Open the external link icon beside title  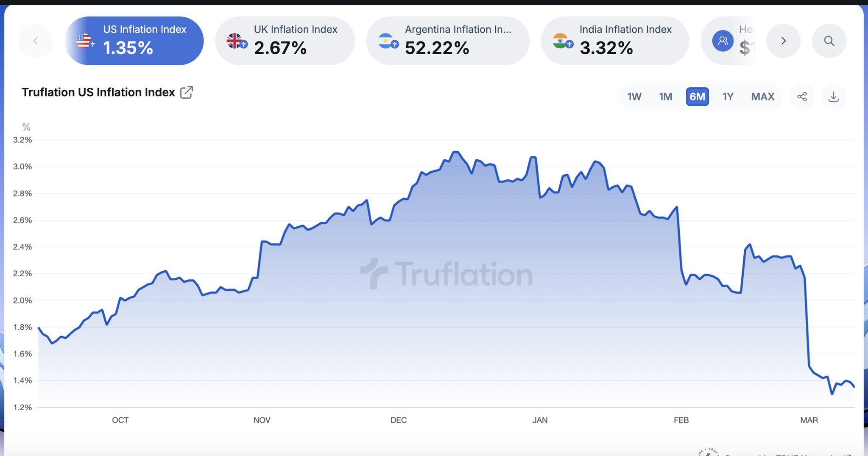tap(187, 92)
